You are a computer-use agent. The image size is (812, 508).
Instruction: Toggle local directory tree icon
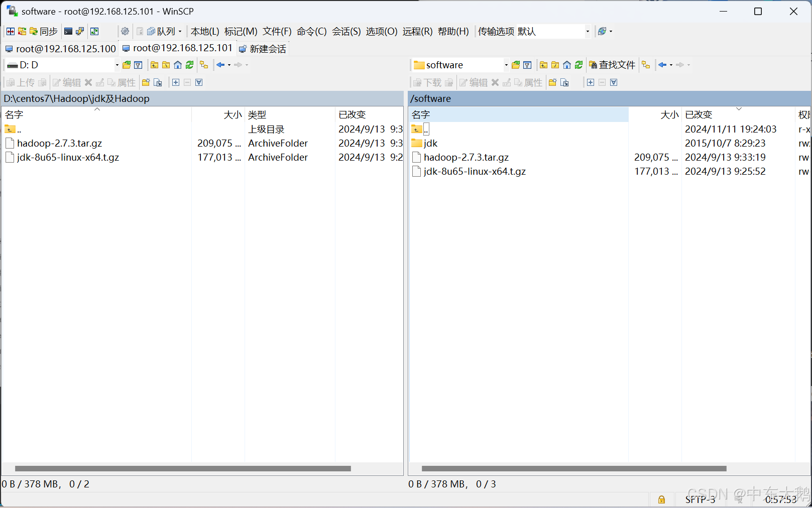pos(204,65)
